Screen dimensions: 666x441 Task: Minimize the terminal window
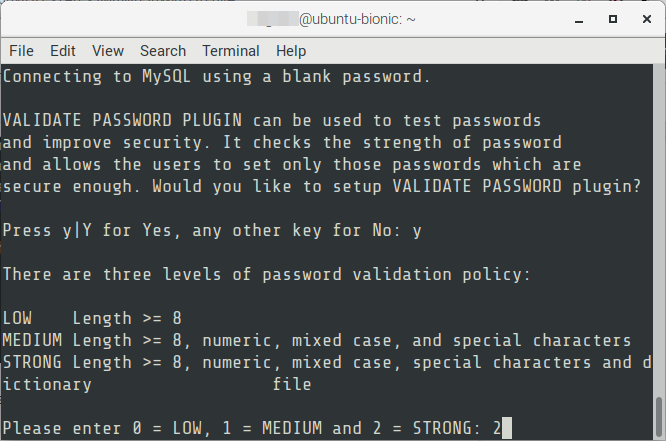coord(579,20)
